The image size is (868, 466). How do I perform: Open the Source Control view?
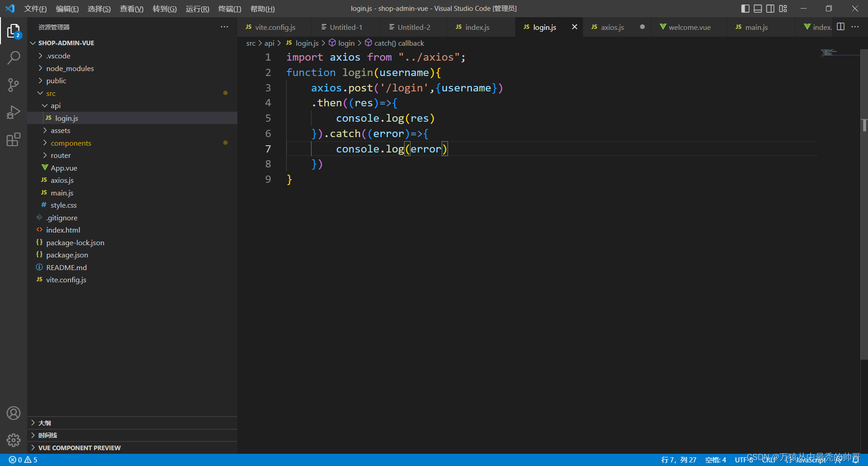14,85
